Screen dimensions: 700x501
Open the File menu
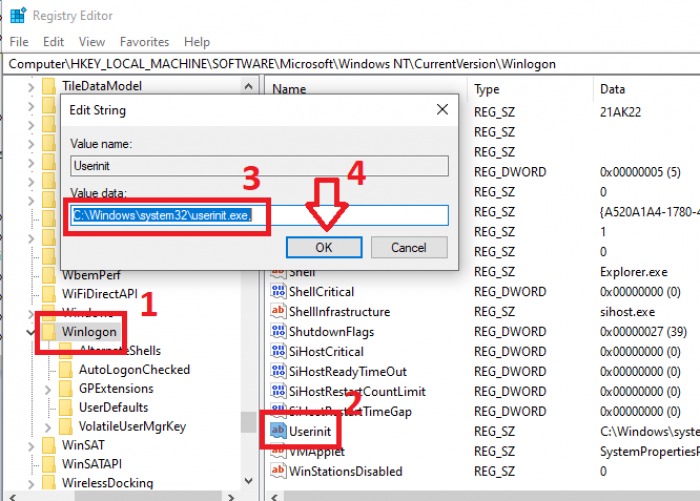coord(19,42)
